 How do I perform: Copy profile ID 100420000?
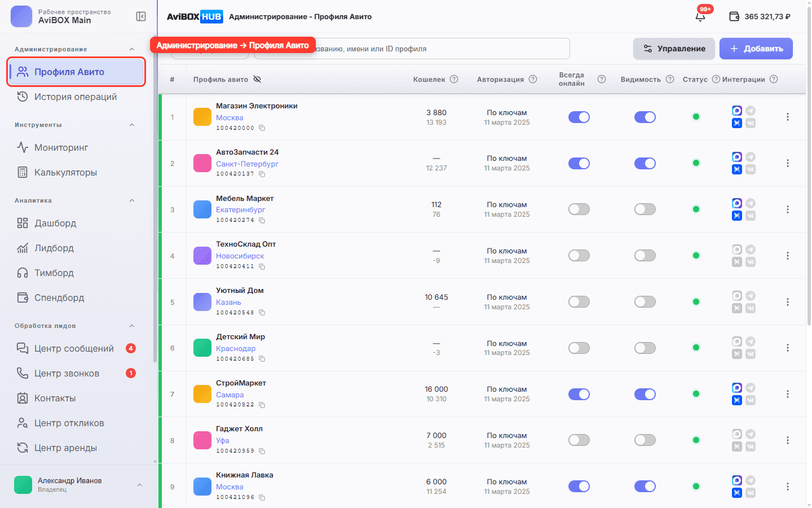262,128
